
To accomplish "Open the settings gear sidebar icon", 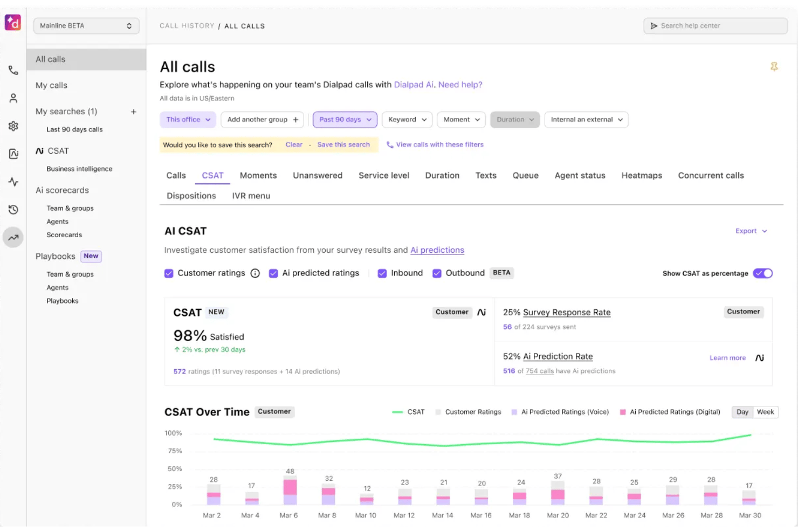I will click(13, 126).
